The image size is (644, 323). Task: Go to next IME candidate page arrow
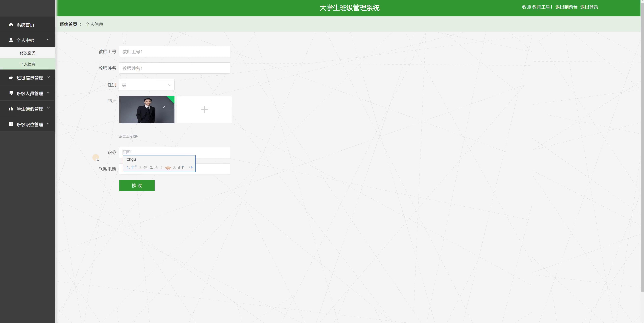[x=192, y=167]
